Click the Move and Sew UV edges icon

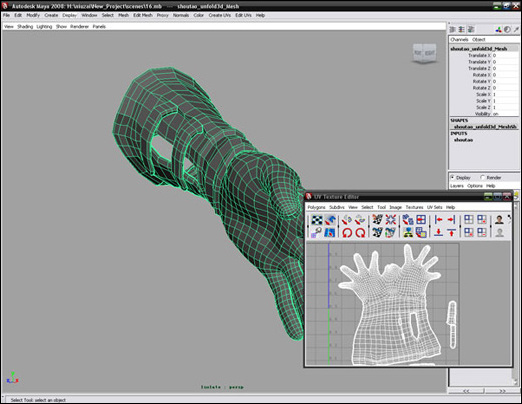(390, 232)
